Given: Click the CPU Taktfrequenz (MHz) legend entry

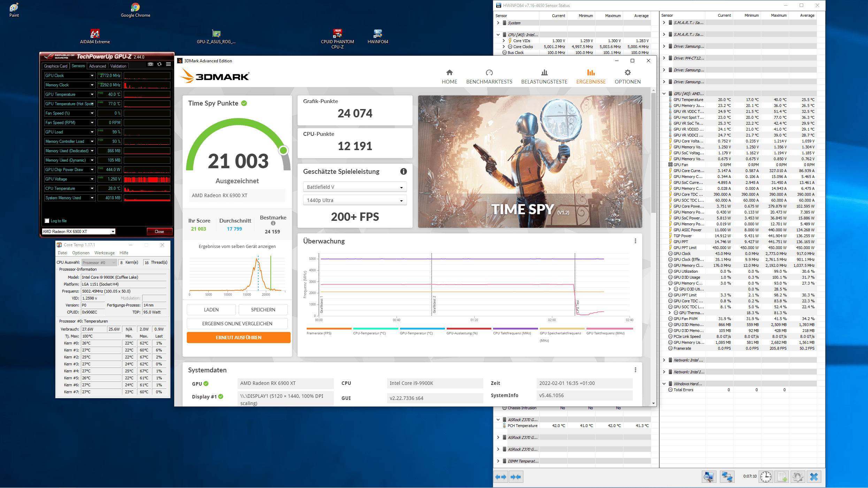Looking at the screenshot, I should click(515, 331).
